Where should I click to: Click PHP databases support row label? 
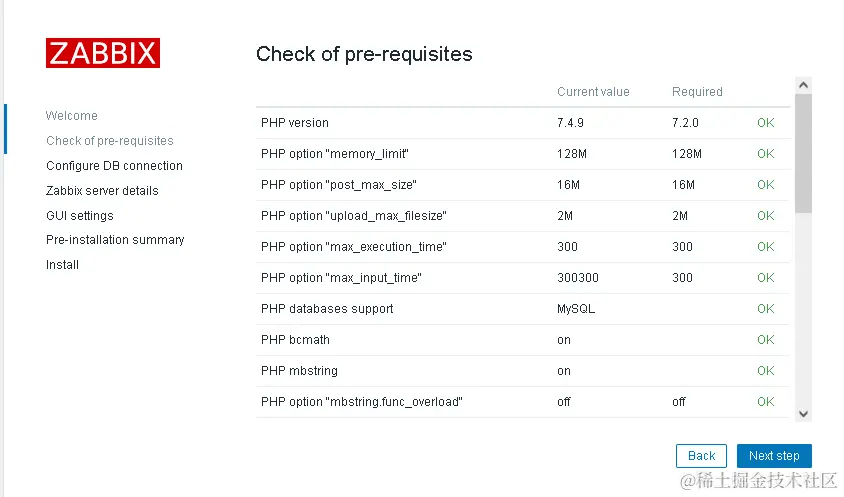tap(327, 309)
